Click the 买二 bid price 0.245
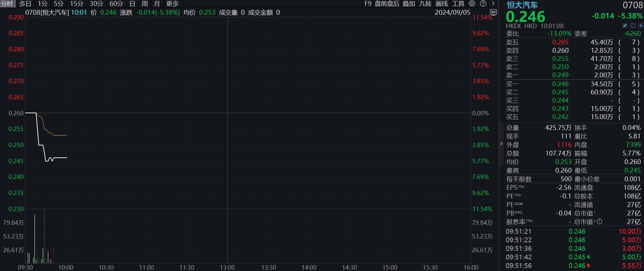The image size is (644, 271). tap(560, 92)
